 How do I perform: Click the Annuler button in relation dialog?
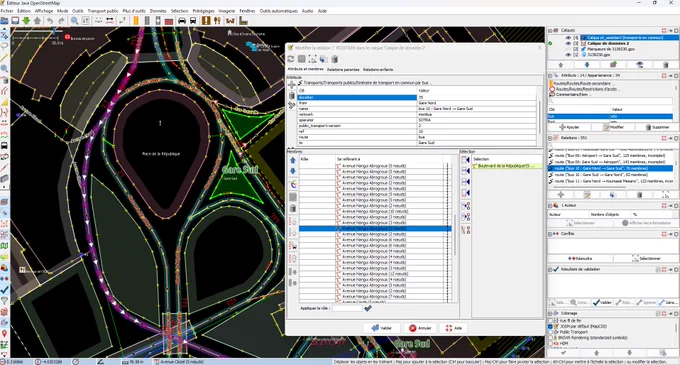tap(419, 328)
